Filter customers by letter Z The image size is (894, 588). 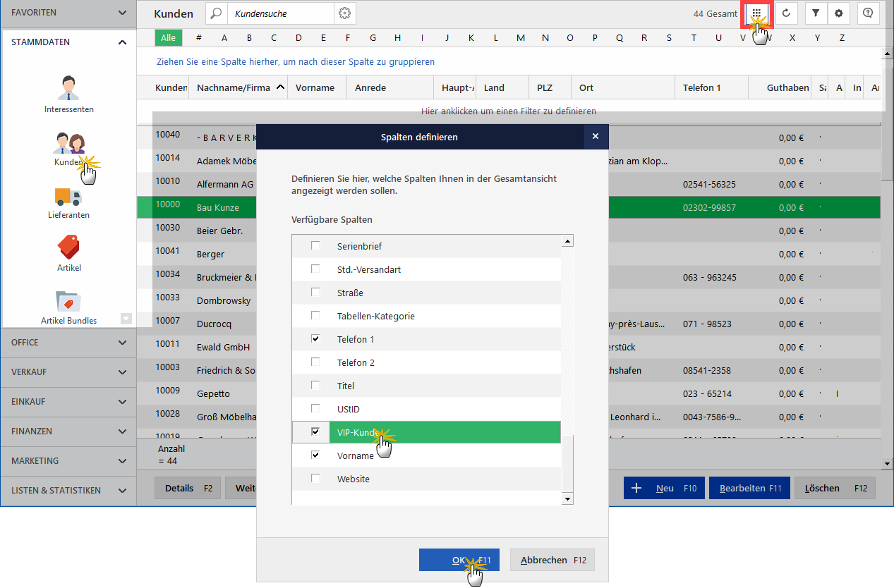842,38
